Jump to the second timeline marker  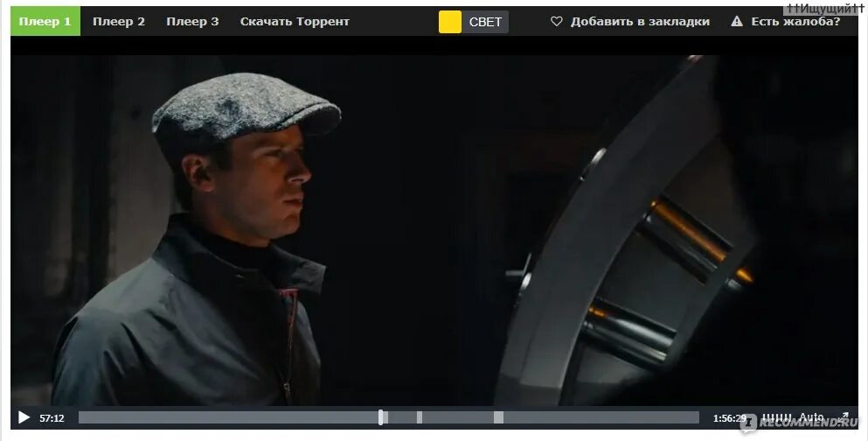[420, 417]
